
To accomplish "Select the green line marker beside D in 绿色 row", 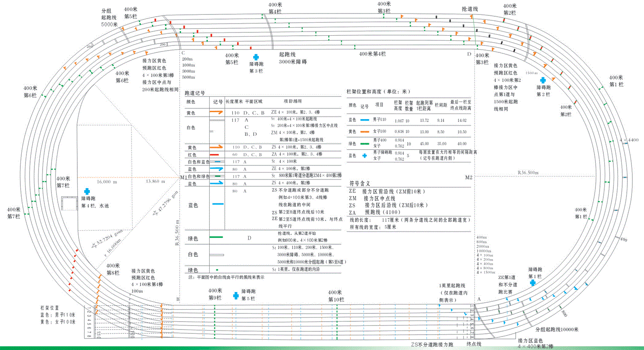I will pyautogui.click(x=216, y=237).
